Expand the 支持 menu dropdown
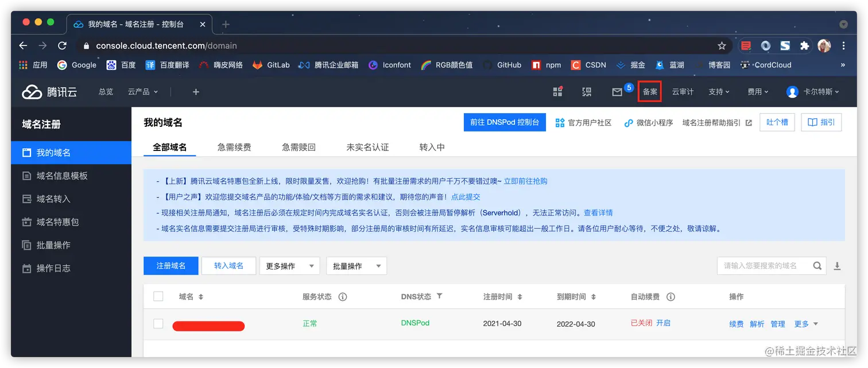Viewport: 868px width, 368px height. tap(719, 92)
